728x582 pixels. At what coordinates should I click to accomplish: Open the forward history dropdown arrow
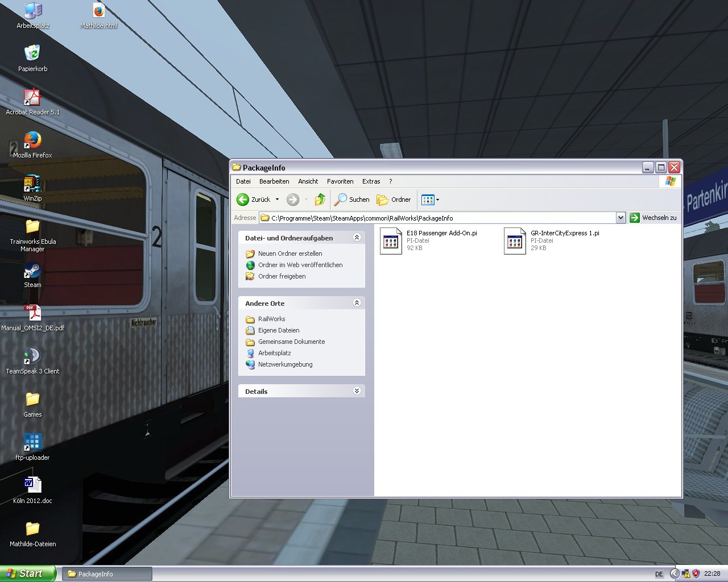(x=306, y=199)
